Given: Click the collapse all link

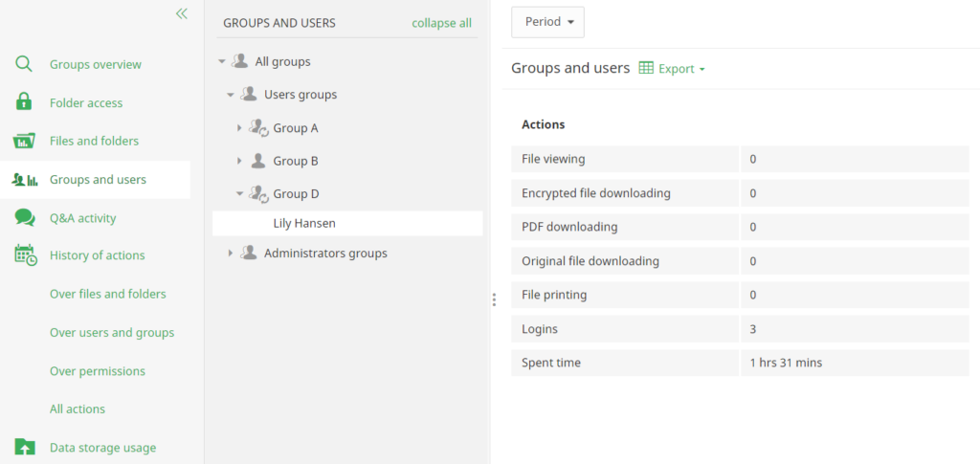Looking at the screenshot, I should [x=442, y=23].
